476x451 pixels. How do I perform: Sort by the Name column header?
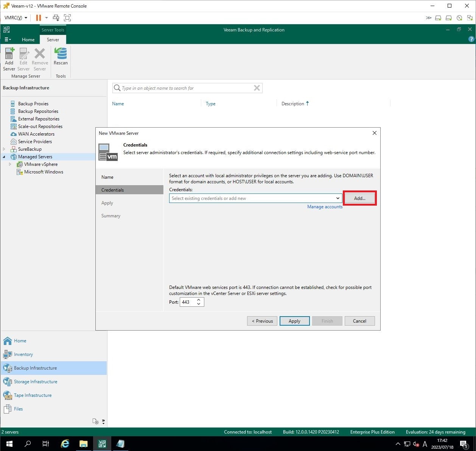coord(118,104)
